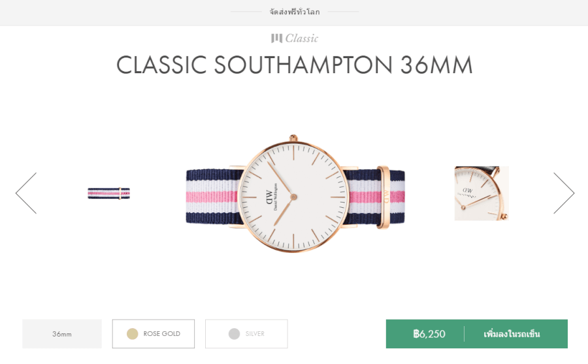Click the DW logo on the watch dial
This screenshot has height=364, width=588.
268,196
